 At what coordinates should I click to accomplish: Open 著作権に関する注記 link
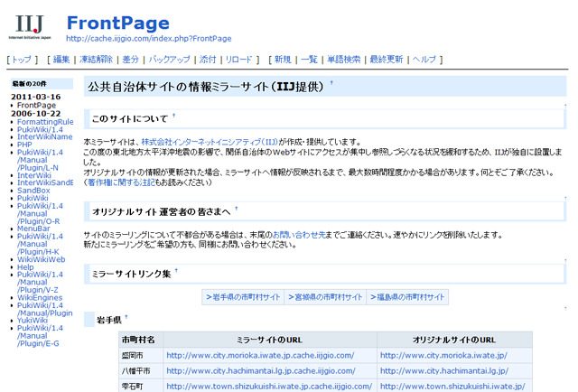(122, 182)
